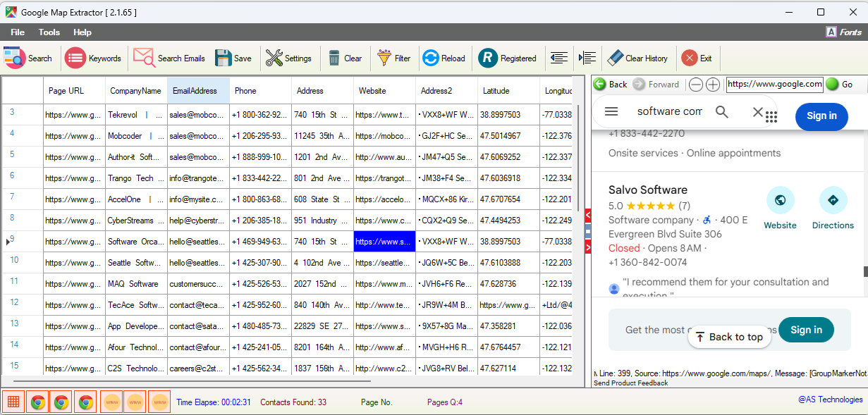Image resolution: width=868 pixels, height=415 pixels.
Task: Click the teal Sign in button
Action: tap(806, 330)
